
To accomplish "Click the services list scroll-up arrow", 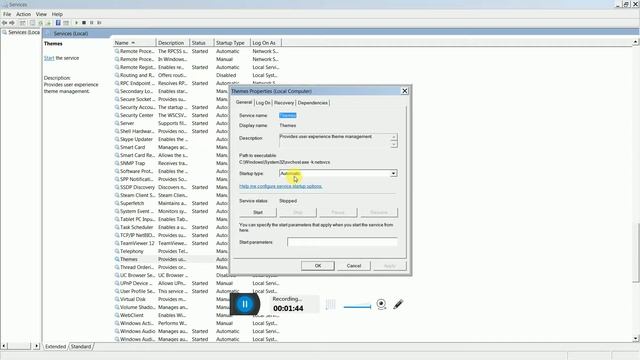I will coord(636,42).
